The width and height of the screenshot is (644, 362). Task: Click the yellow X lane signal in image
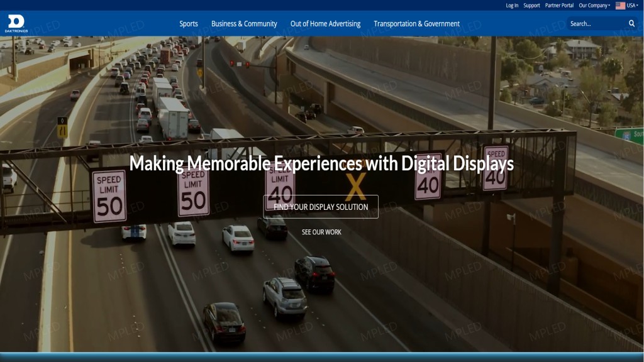(x=356, y=187)
